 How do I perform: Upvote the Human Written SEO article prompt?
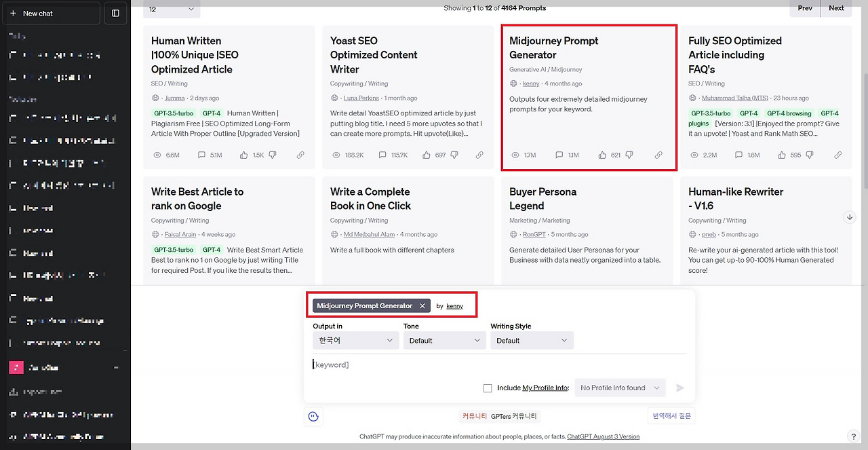[243, 155]
